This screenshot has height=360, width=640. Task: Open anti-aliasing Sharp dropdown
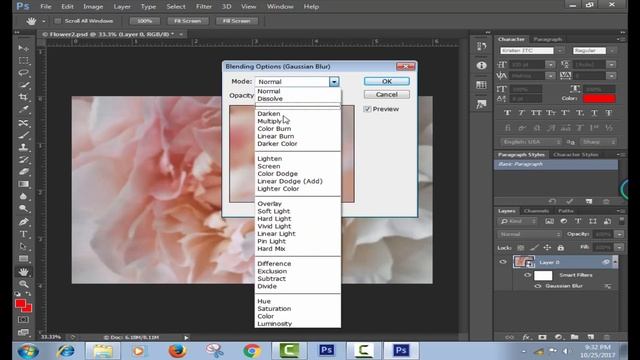point(598,142)
